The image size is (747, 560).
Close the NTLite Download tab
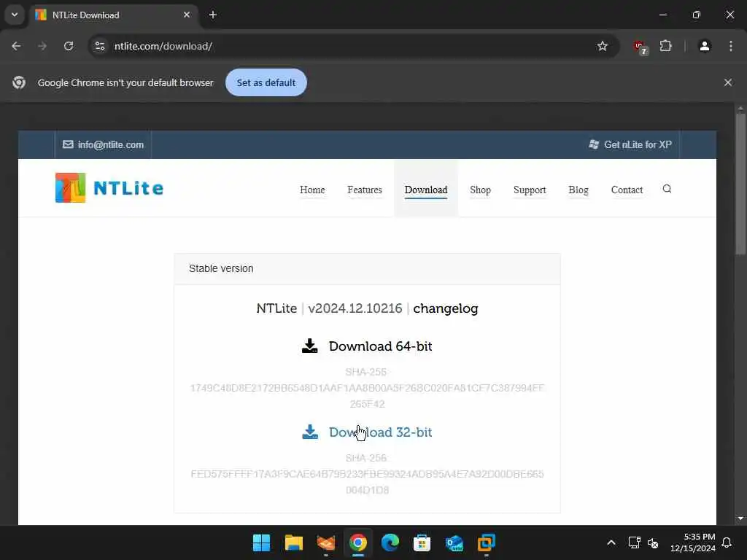point(187,15)
